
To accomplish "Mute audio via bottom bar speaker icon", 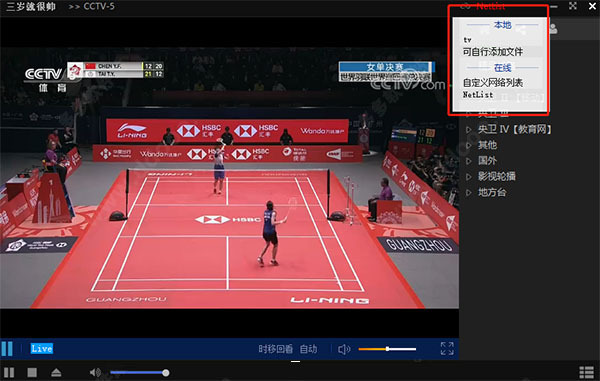I will click(x=95, y=372).
